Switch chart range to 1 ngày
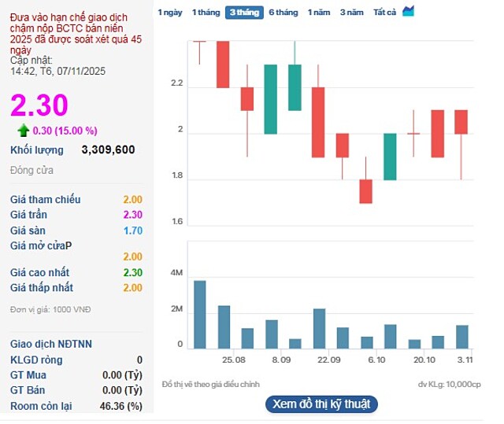 [169, 13]
